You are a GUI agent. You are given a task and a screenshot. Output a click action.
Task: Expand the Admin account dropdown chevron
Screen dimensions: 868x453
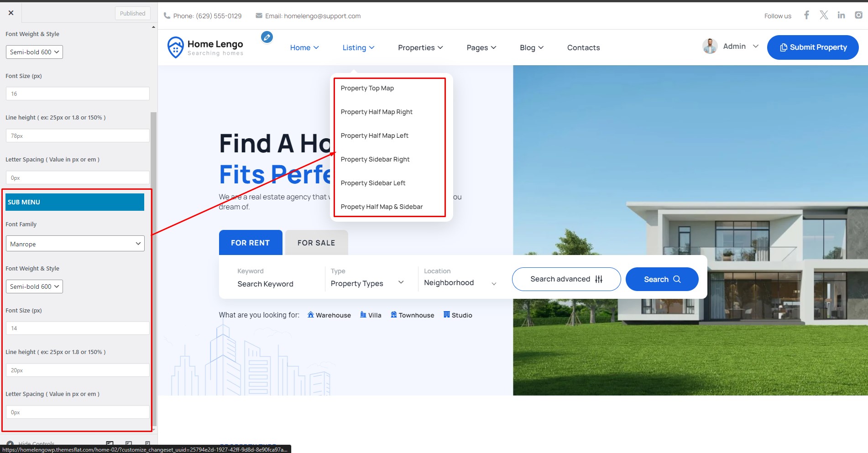tap(756, 46)
